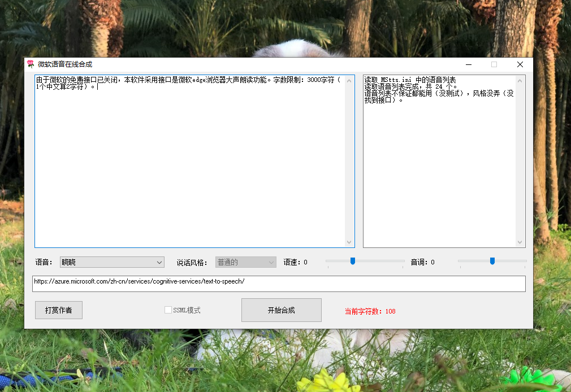Open the 说话风格 dropdown showing 普通的
This screenshot has height=392, width=571.
[246, 262]
